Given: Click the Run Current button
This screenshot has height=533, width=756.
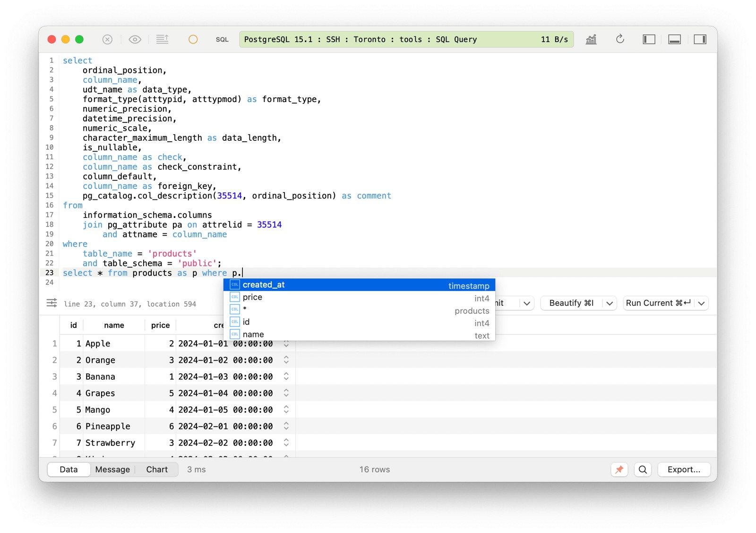Looking at the screenshot, I should (x=658, y=303).
